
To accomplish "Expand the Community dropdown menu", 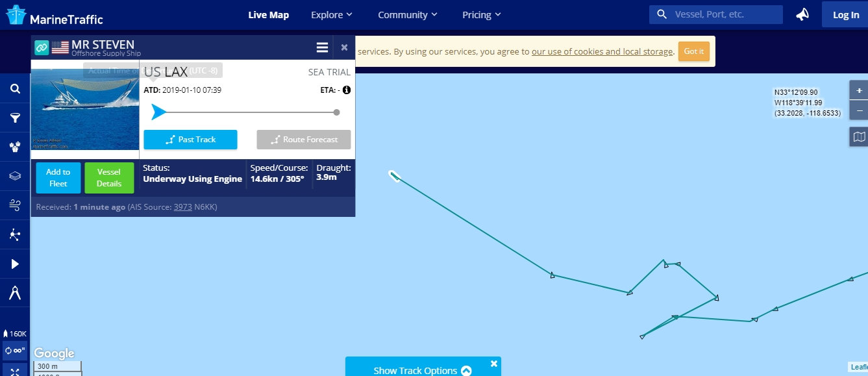I will pyautogui.click(x=407, y=15).
